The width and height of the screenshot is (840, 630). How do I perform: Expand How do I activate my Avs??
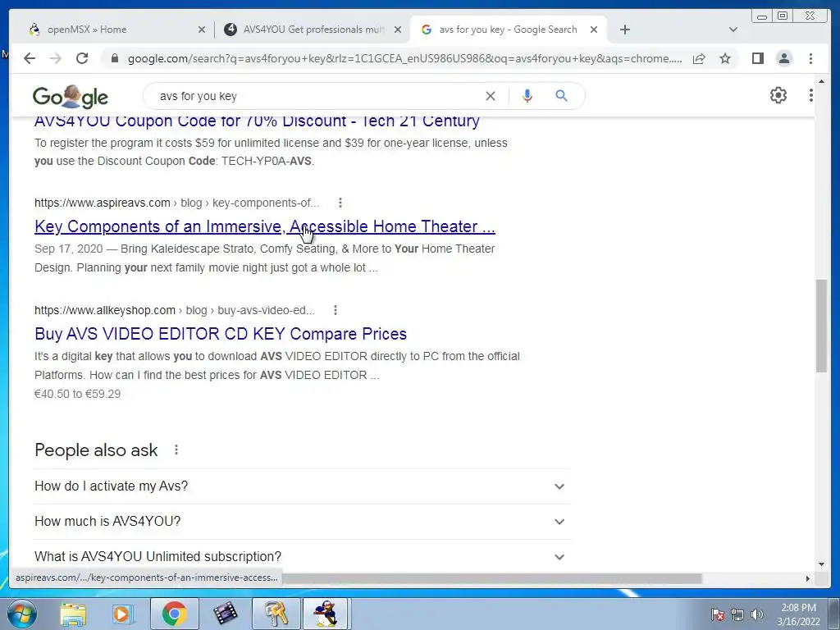click(x=302, y=486)
